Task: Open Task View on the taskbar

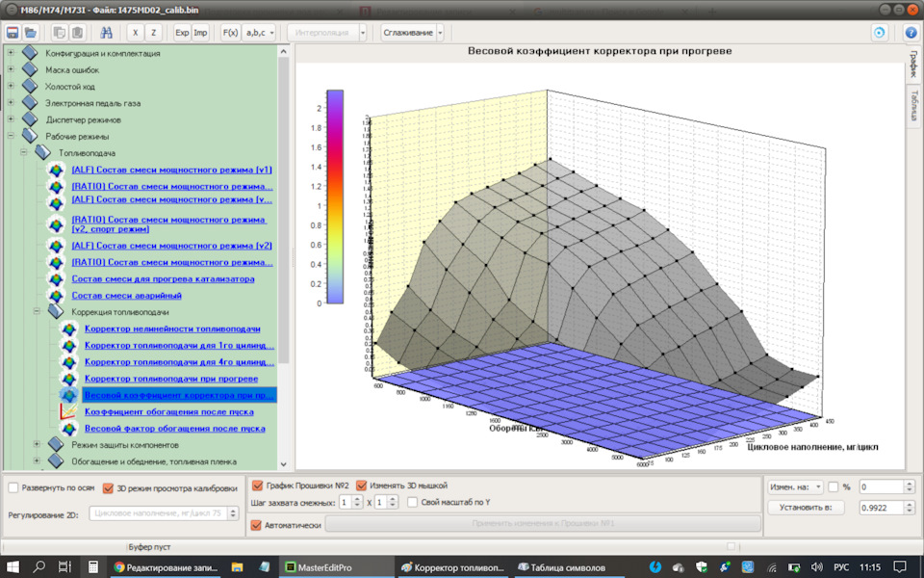Action: pos(64,566)
